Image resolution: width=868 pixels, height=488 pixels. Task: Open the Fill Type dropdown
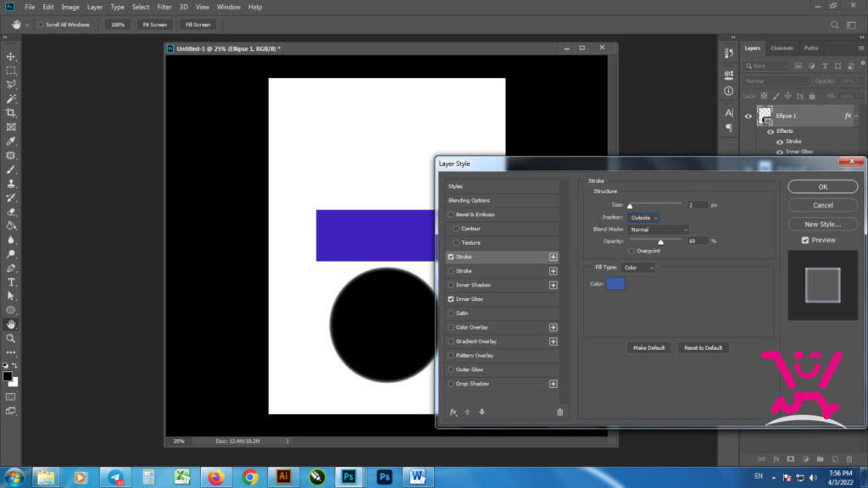pos(638,268)
